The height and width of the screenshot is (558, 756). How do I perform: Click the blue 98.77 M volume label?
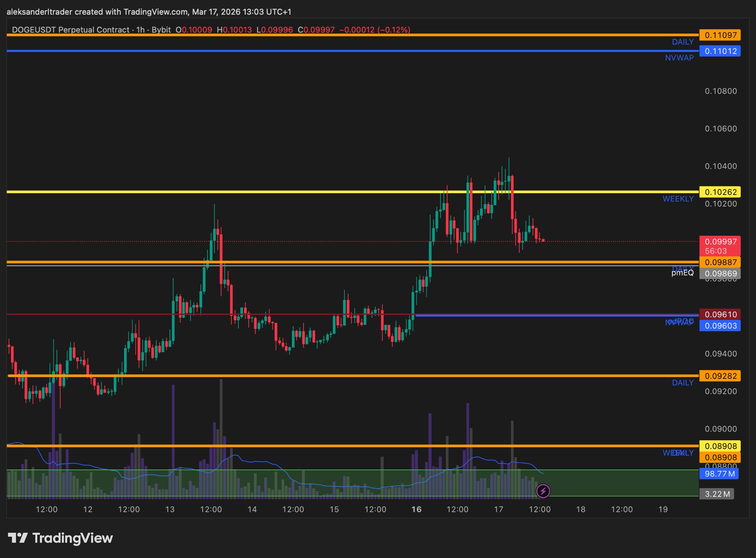pyautogui.click(x=719, y=474)
